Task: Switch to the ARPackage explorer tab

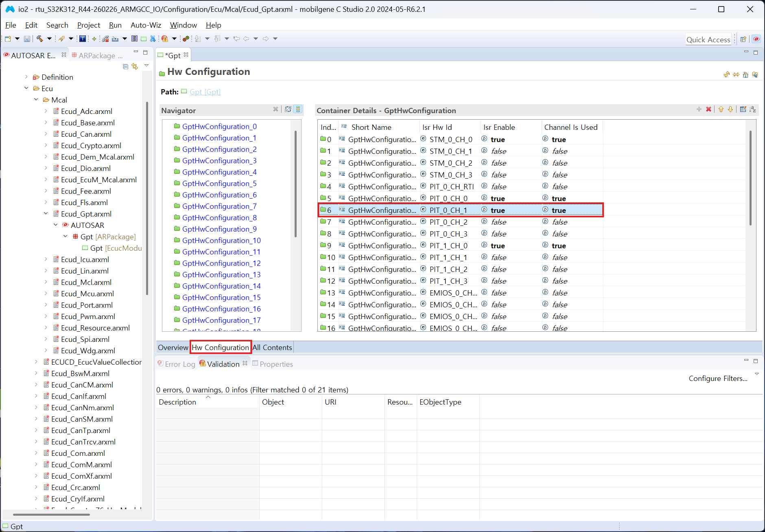Action: point(97,55)
